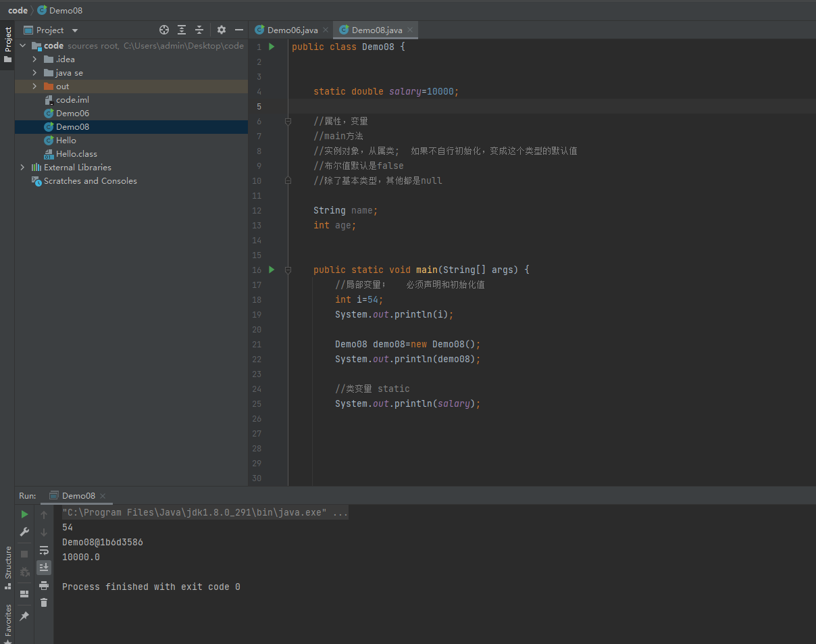The image size is (816, 644).
Task: Open run configuration wrench icon
Action: (x=25, y=532)
